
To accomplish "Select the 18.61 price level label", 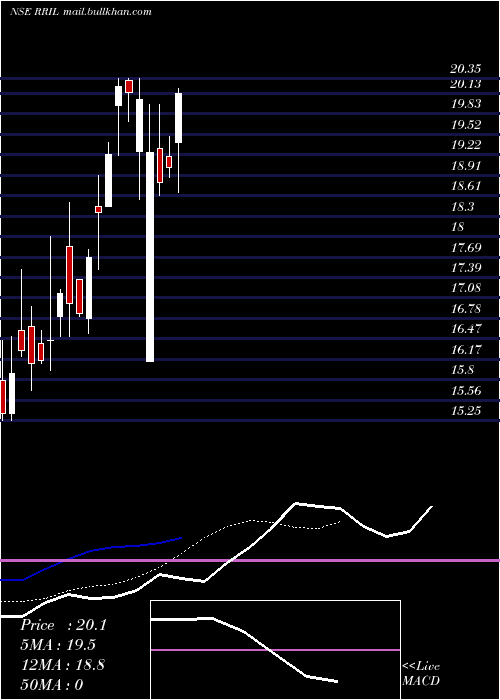I will (466, 186).
